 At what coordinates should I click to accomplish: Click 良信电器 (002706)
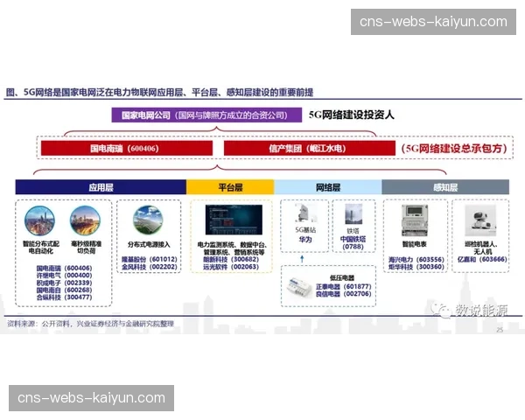[344, 294]
